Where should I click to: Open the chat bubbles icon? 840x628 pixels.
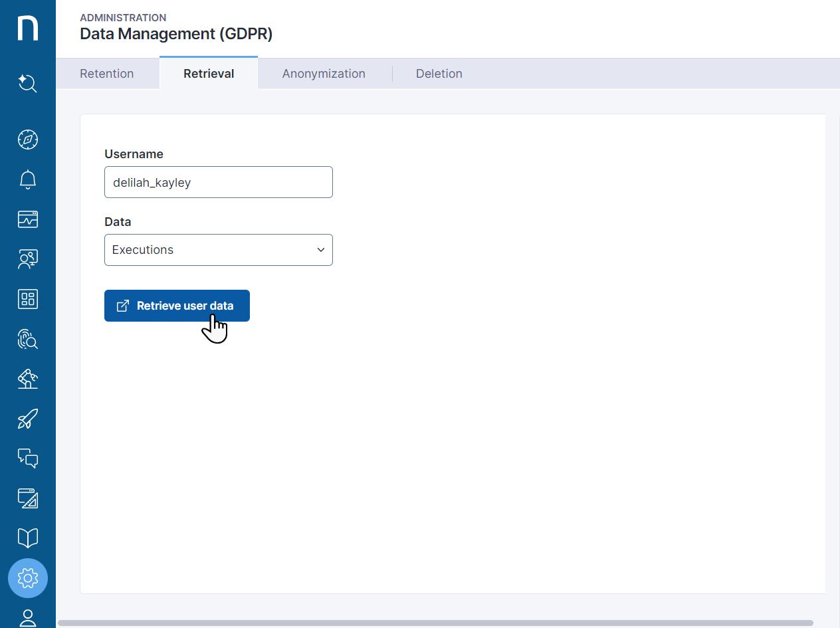click(28, 459)
